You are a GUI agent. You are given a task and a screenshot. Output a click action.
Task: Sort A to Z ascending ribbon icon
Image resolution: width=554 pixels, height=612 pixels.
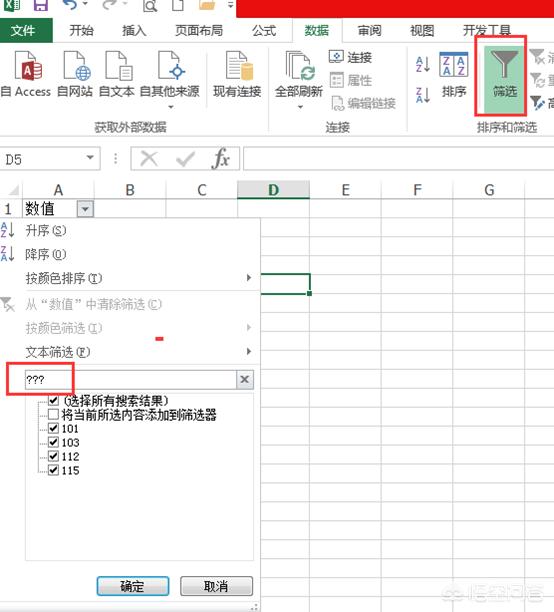click(423, 64)
